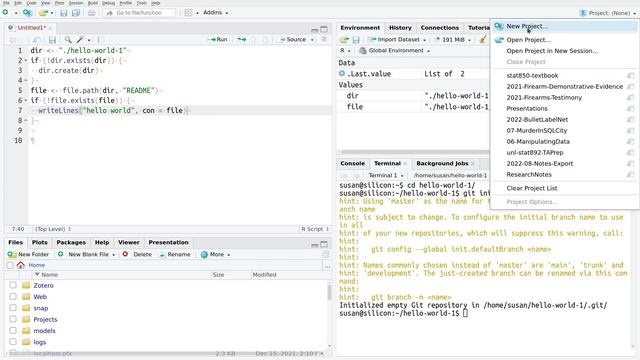Click the Zotero folder icon in the Files list
This screenshot has height=360, width=640.
(x=26, y=285)
